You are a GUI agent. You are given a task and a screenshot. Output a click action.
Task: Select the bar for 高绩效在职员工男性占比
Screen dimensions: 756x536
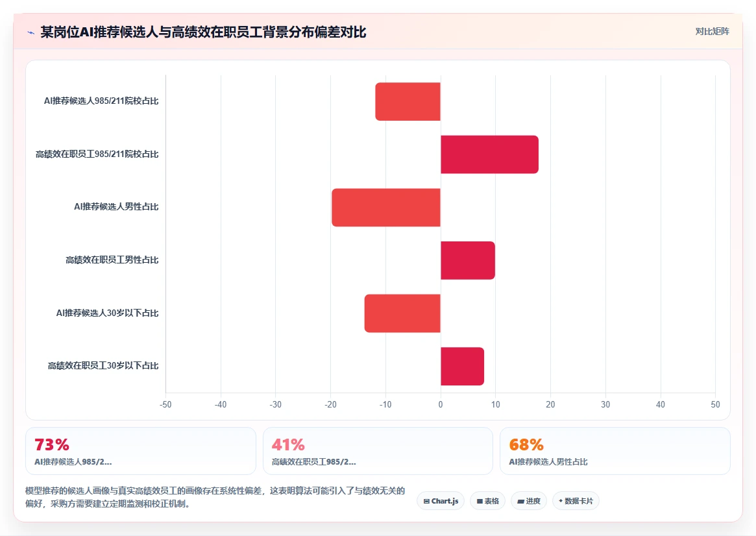(x=468, y=260)
